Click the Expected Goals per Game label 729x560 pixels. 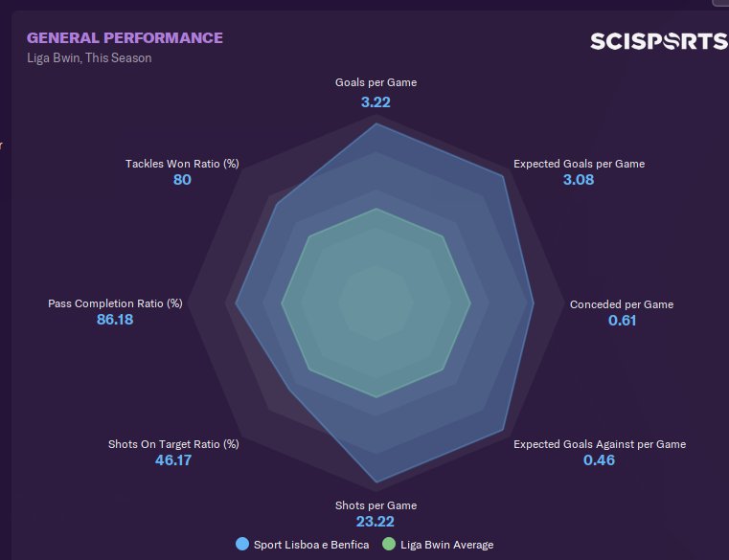tap(579, 164)
